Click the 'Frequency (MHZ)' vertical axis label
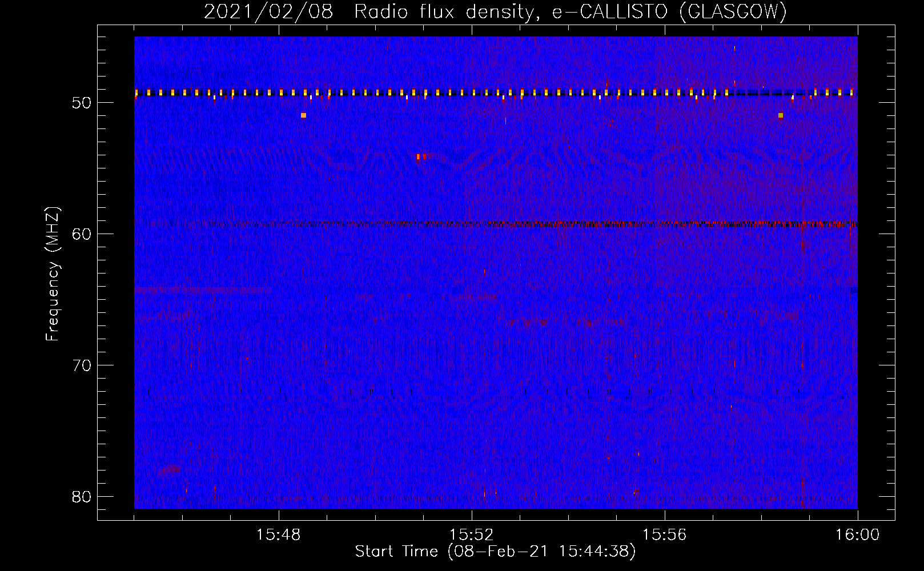 point(52,274)
